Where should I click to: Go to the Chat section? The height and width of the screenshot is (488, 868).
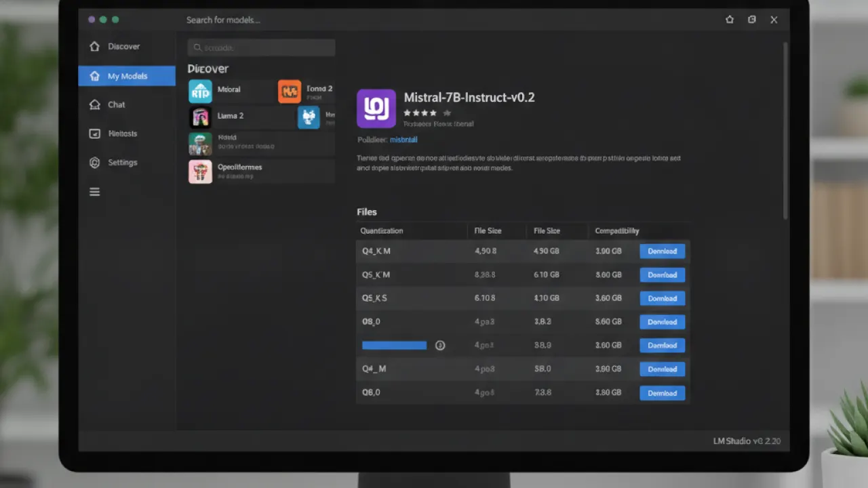[x=117, y=105]
